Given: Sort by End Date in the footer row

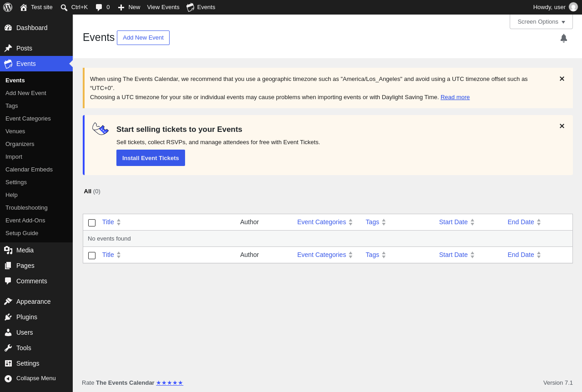Looking at the screenshot, I should tap(524, 255).
